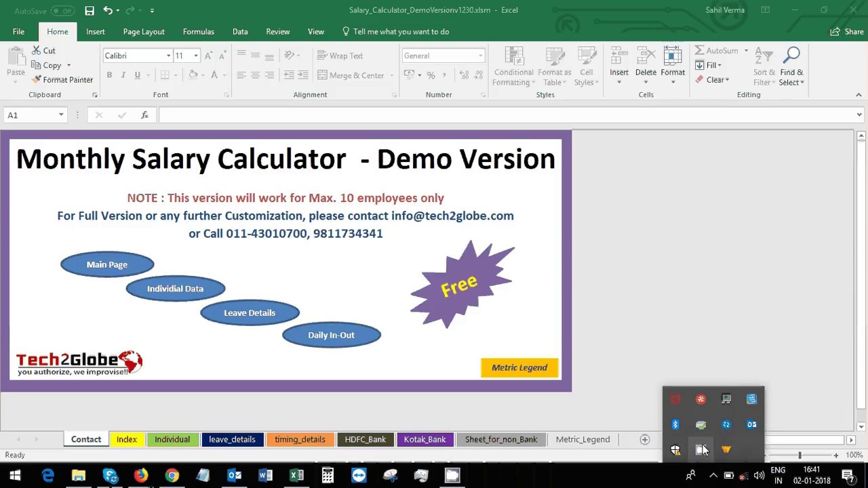The height and width of the screenshot is (488, 868).
Task: Collapse the ribbon with the chevron
Action: tap(859, 95)
